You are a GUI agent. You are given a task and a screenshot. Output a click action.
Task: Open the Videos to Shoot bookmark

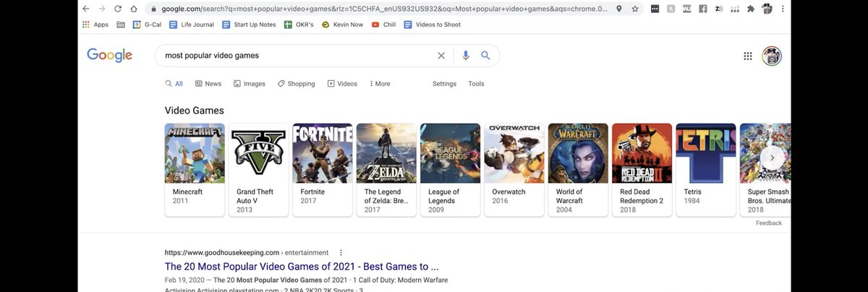(x=433, y=24)
